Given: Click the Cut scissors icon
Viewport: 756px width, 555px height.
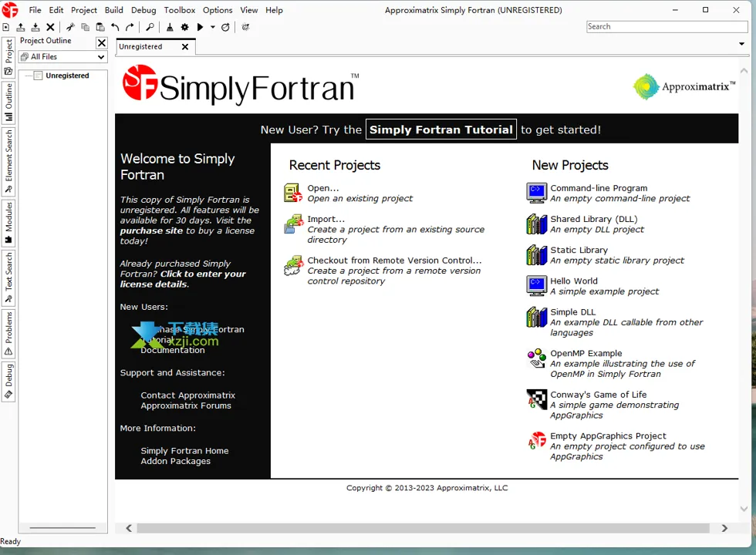Looking at the screenshot, I should pos(70,28).
